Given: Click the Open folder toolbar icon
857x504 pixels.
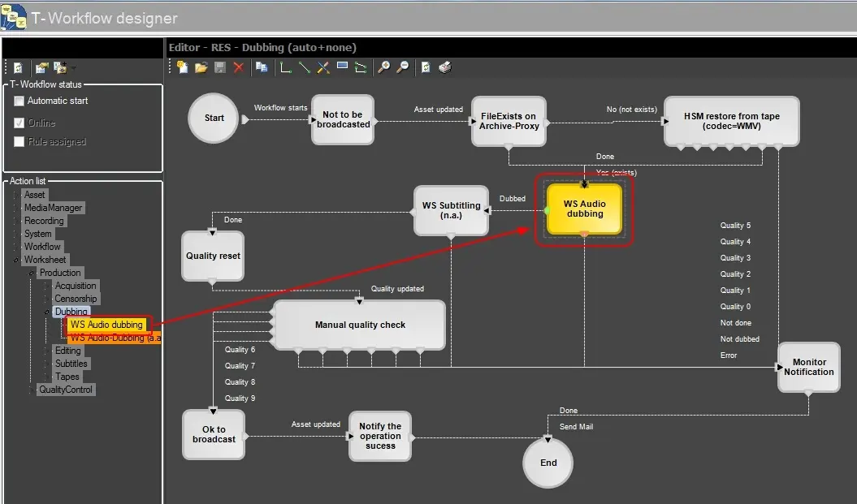Looking at the screenshot, I should coord(201,67).
